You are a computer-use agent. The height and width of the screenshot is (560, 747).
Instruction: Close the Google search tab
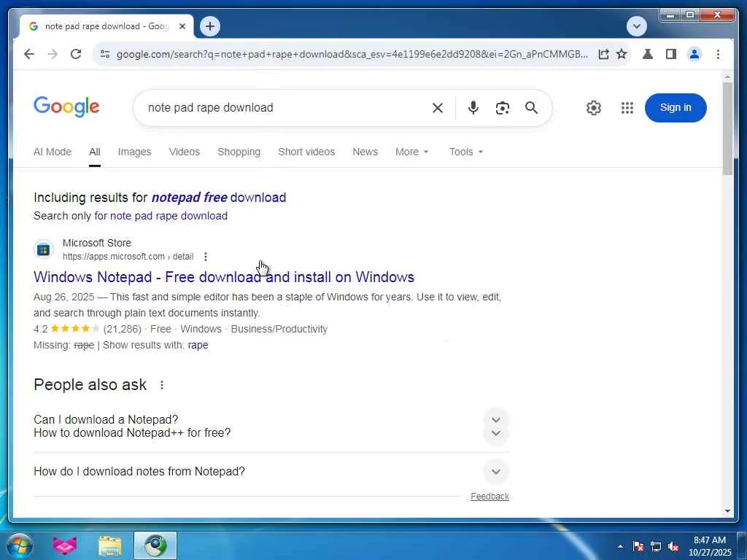coord(182,26)
